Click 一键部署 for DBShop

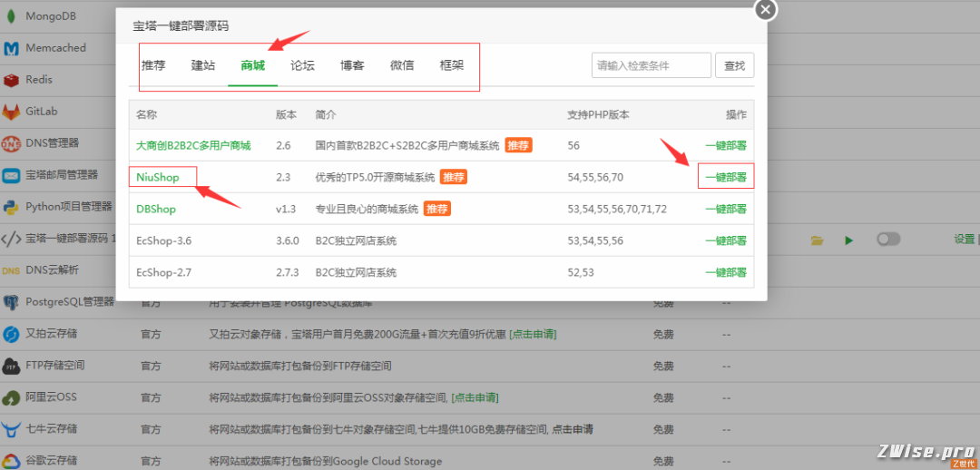(726, 210)
